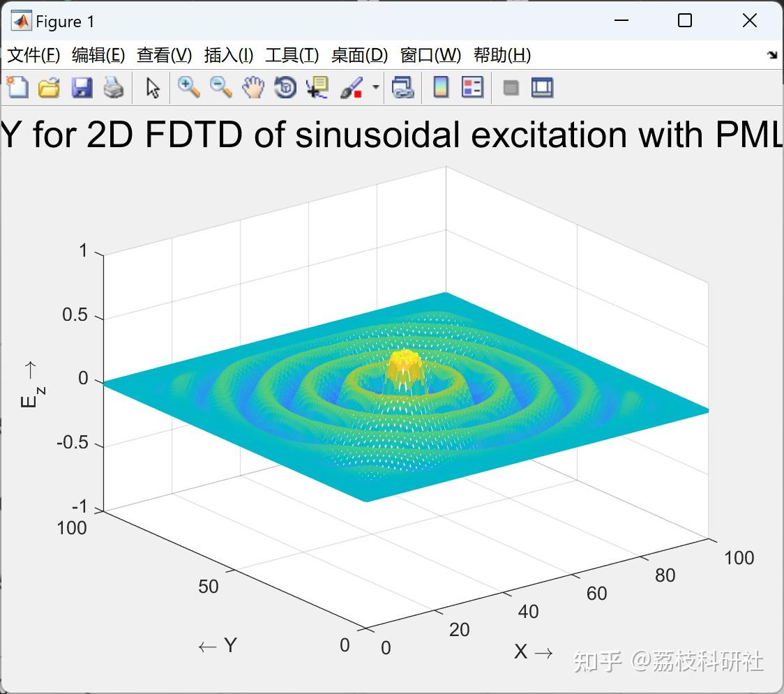Select the Pan (hand) tool
The height and width of the screenshot is (694, 784).
tap(252, 87)
